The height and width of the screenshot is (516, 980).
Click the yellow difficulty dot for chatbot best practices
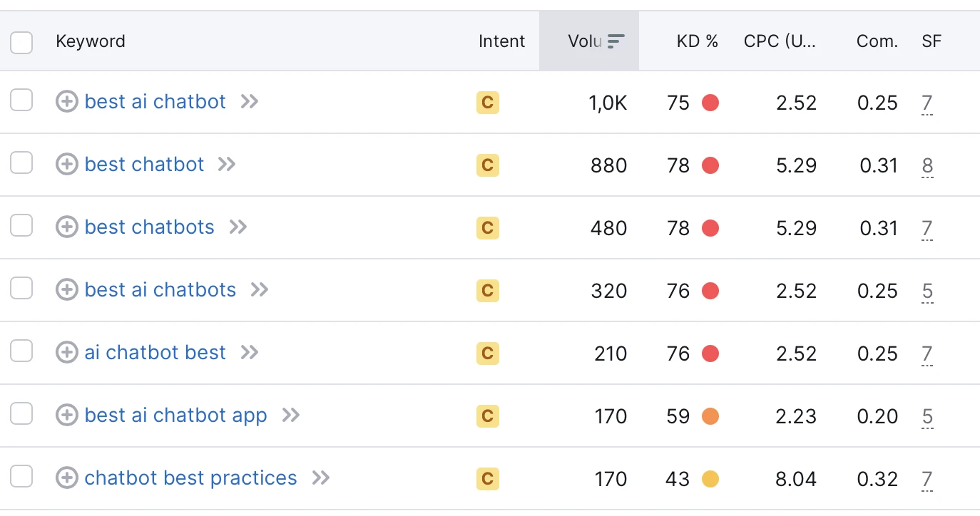point(710,479)
